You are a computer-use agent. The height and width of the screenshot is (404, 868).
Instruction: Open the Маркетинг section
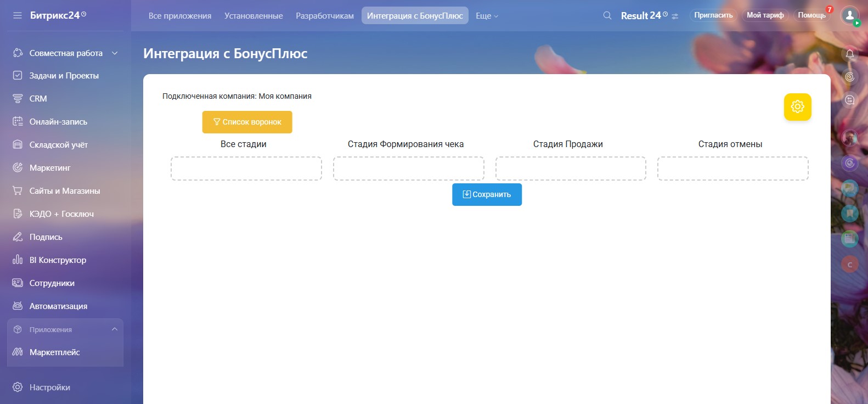click(50, 168)
